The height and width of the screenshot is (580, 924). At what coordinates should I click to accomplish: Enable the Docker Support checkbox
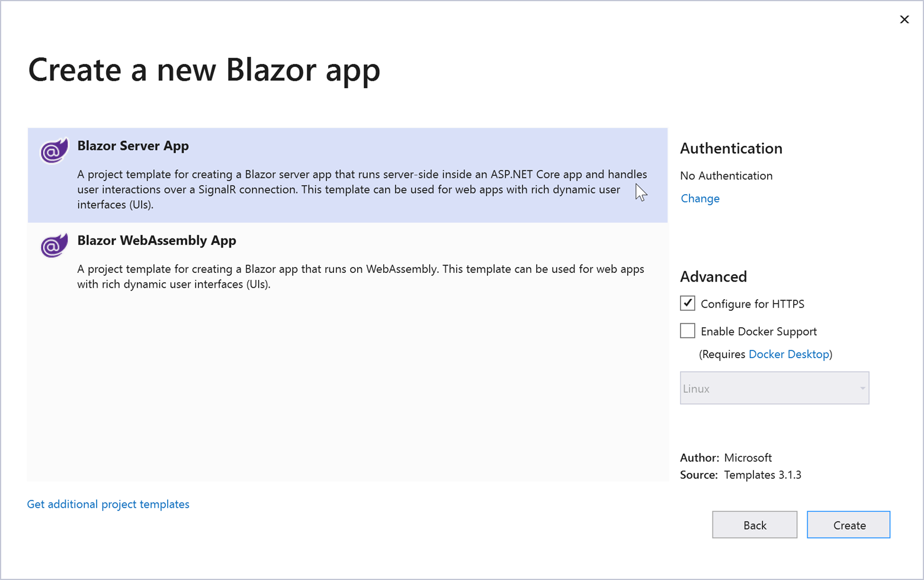pos(687,330)
